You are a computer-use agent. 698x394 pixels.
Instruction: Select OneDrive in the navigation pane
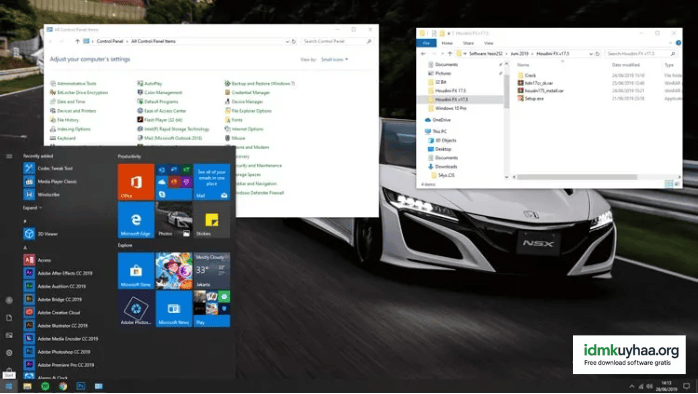438,120
